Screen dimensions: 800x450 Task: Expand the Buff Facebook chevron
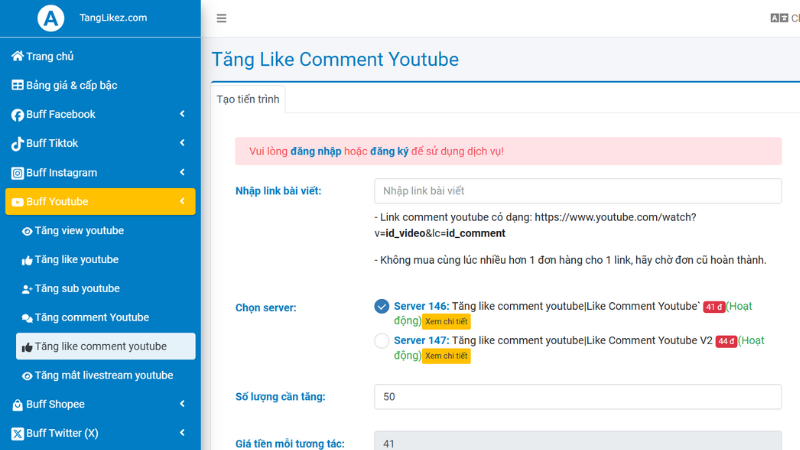click(182, 114)
